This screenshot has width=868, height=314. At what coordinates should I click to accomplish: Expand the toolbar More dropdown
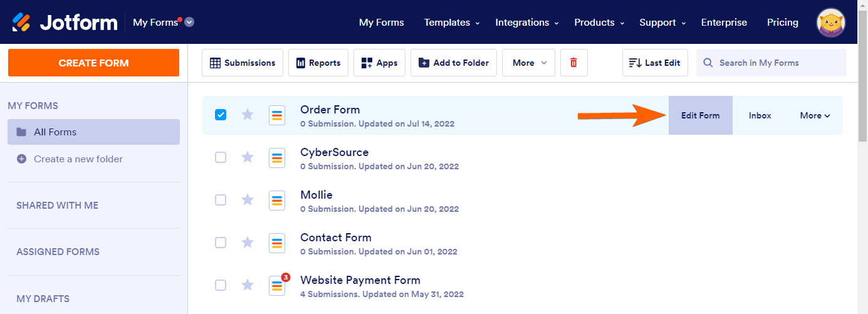click(x=528, y=63)
